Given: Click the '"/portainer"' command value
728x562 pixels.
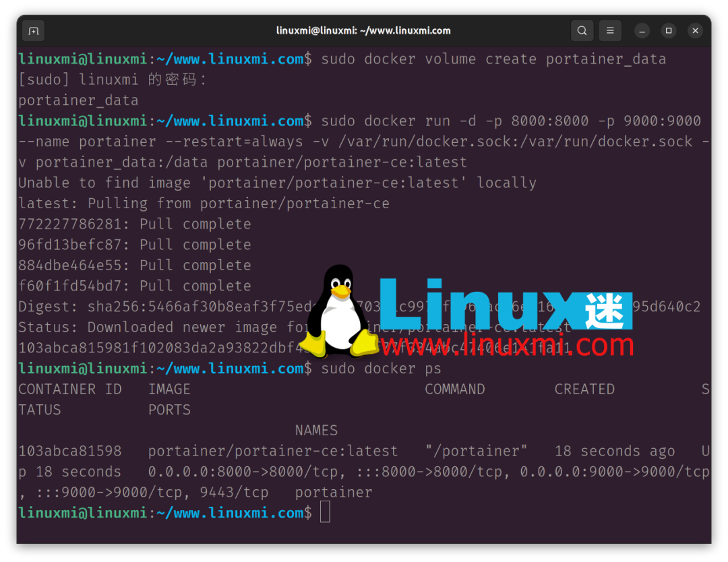Looking at the screenshot, I should tap(477, 451).
